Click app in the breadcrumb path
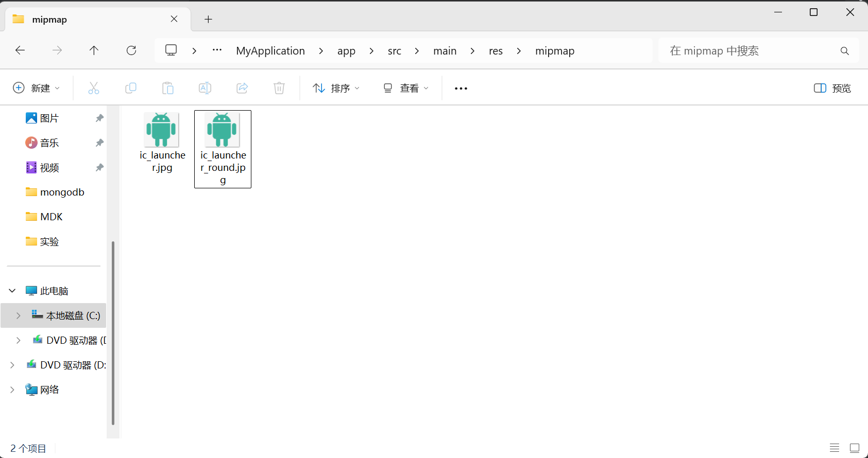The height and width of the screenshot is (458, 868). [346, 50]
